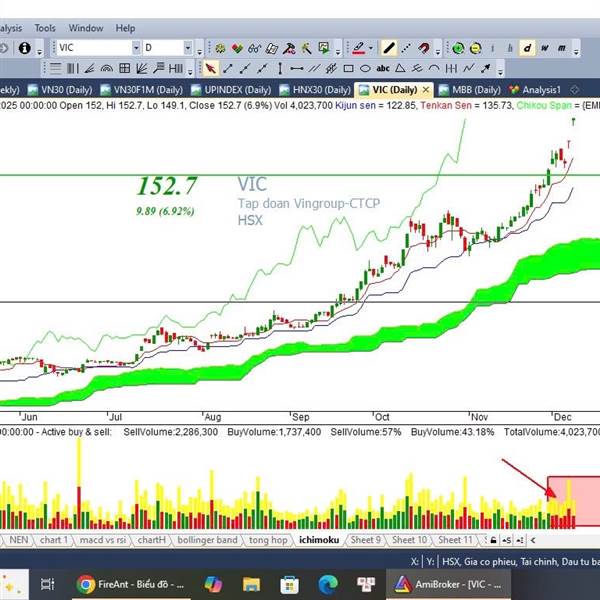Open Task View in taskbar
600x600 pixels.
point(48,585)
